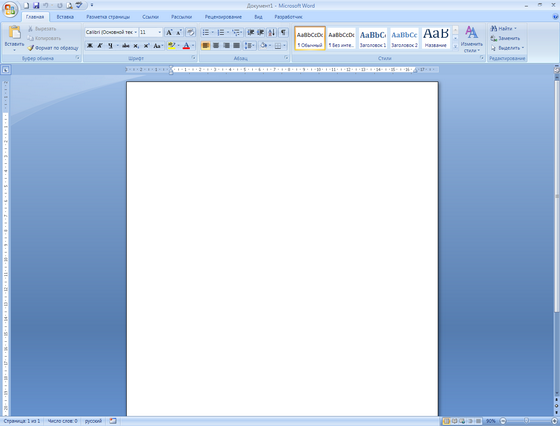Switch to the Рассылки tab
Image resolution: width=560 pixels, height=426 pixels.
pyautogui.click(x=181, y=17)
